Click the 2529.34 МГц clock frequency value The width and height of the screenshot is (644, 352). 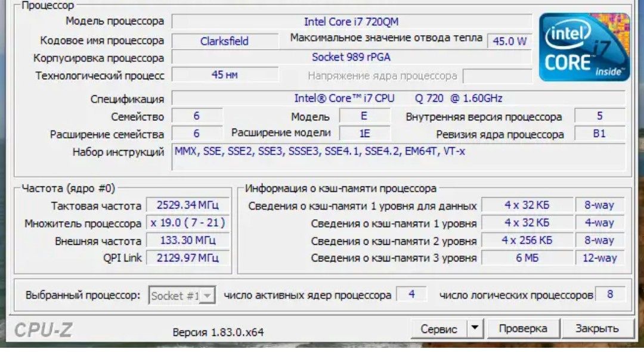coord(188,205)
